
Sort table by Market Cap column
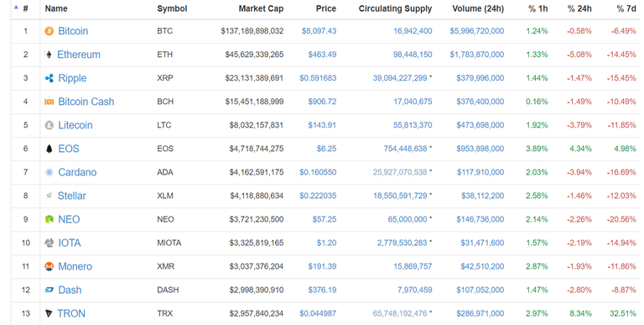(261, 8)
